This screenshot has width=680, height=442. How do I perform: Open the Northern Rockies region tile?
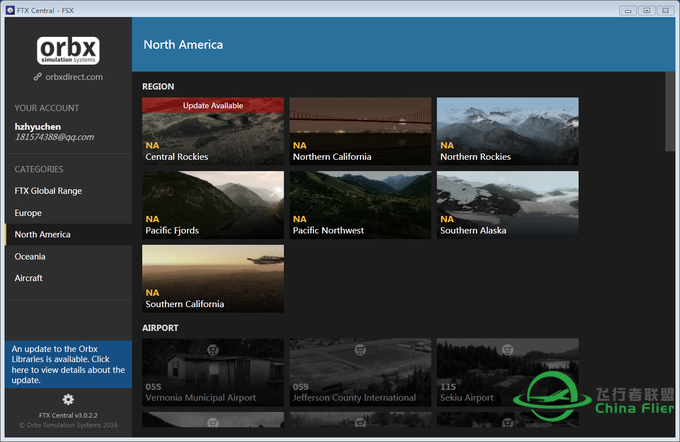point(508,131)
